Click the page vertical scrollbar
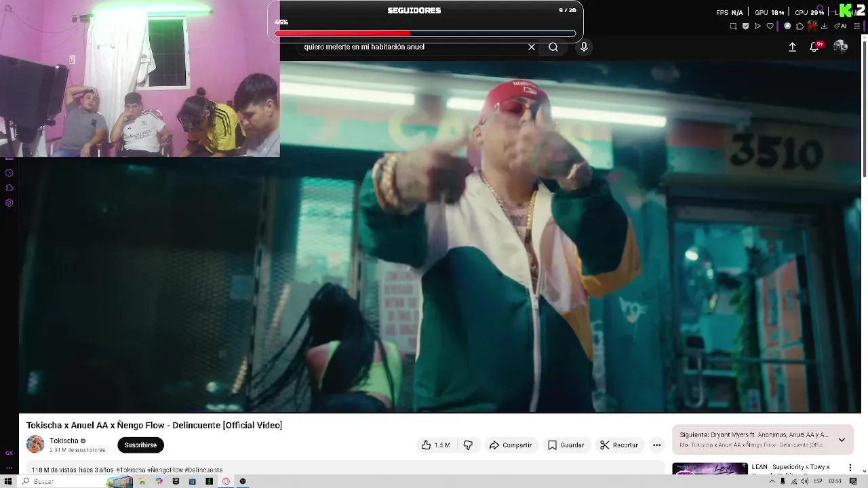The height and width of the screenshot is (488, 868). (864, 108)
